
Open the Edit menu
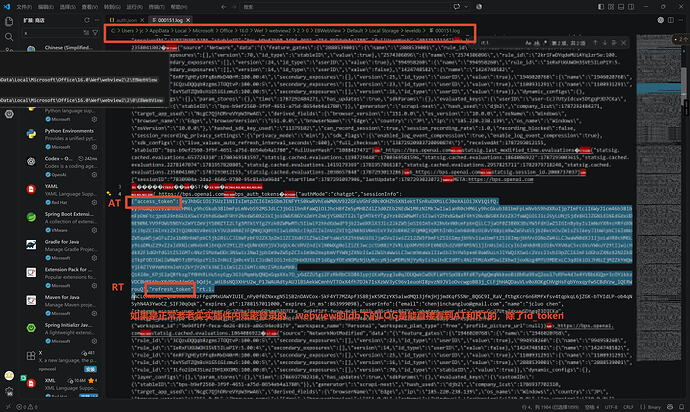46,7
